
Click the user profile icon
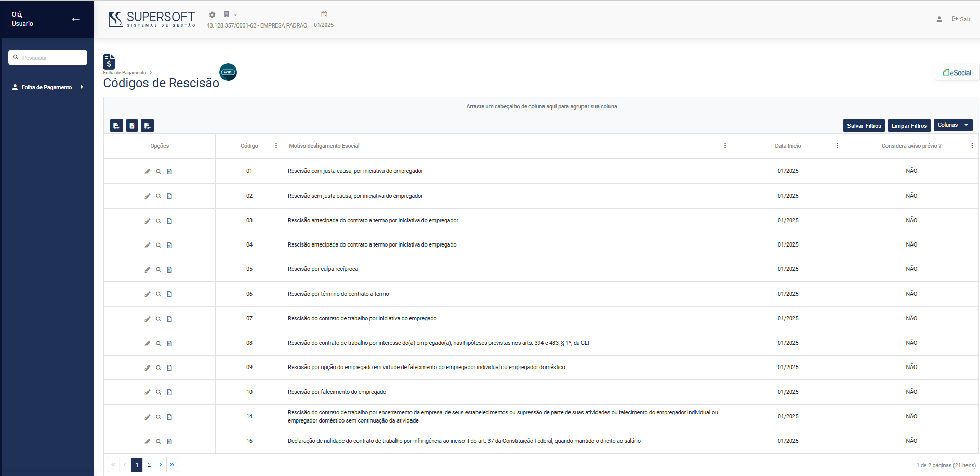(x=939, y=19)
